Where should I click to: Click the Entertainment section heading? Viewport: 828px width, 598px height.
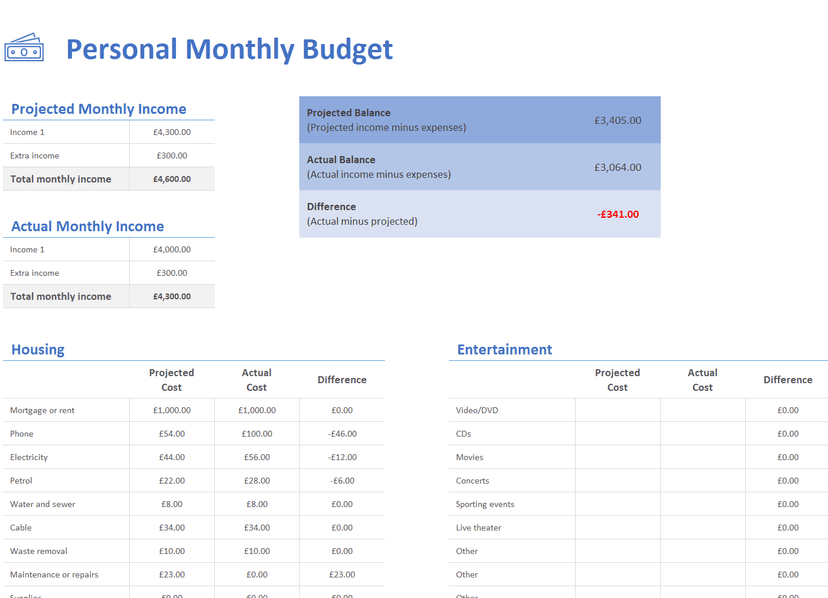504,350
